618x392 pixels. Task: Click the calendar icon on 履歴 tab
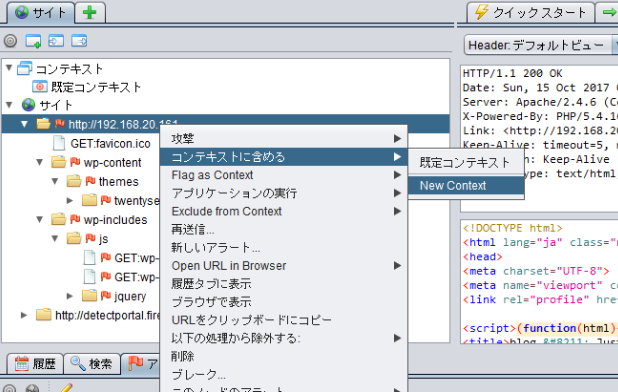(22, 363)
